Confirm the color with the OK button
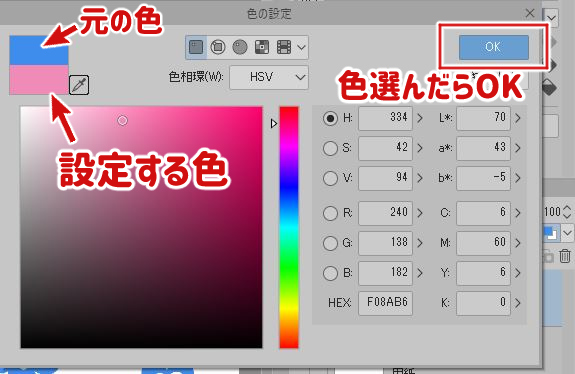575x374 pixels. [x=494, y=47]
